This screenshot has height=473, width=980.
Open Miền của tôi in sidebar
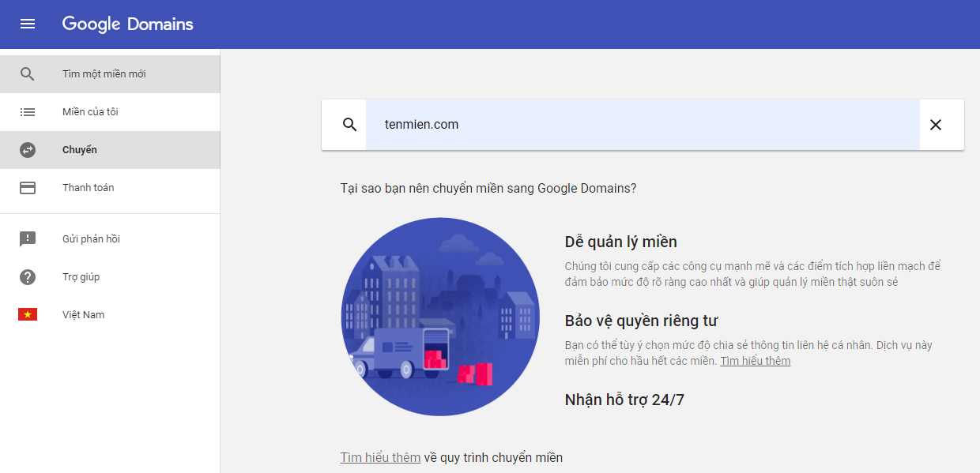pos(110,112)
